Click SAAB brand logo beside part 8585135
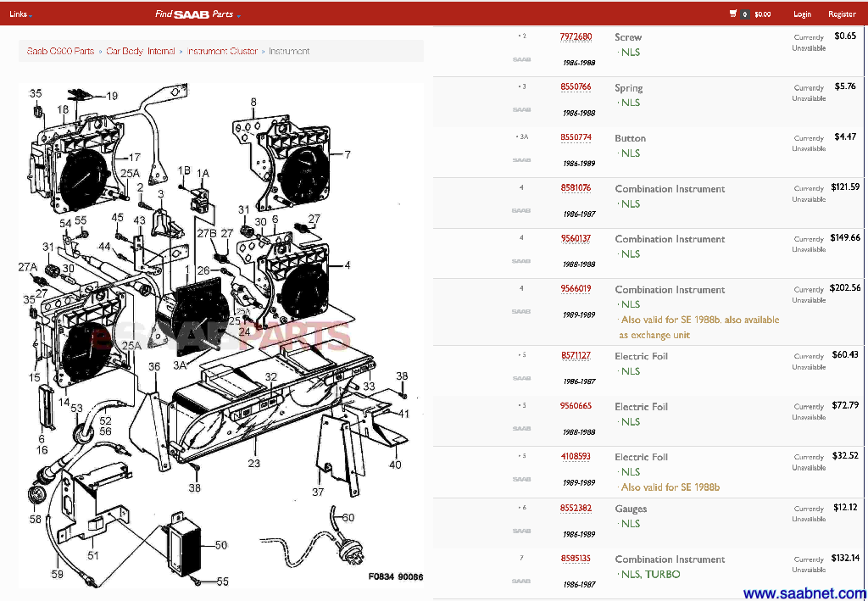Screen dimensions: 868x601 coord(521,582)
